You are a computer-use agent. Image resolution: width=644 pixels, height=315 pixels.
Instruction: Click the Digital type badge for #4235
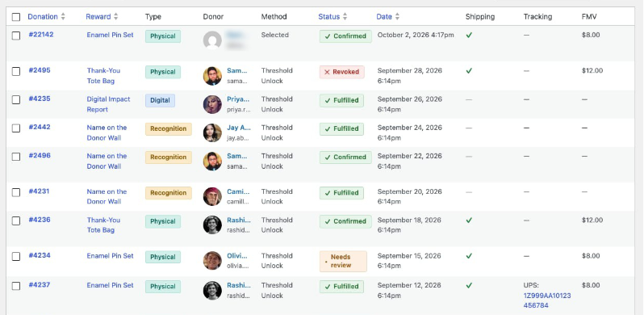[160, 100]
